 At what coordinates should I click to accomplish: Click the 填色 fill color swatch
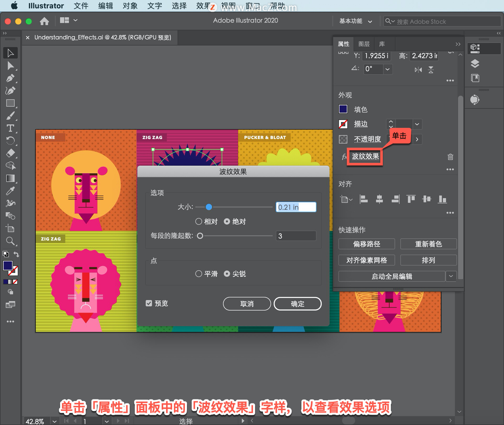(343, 109)
